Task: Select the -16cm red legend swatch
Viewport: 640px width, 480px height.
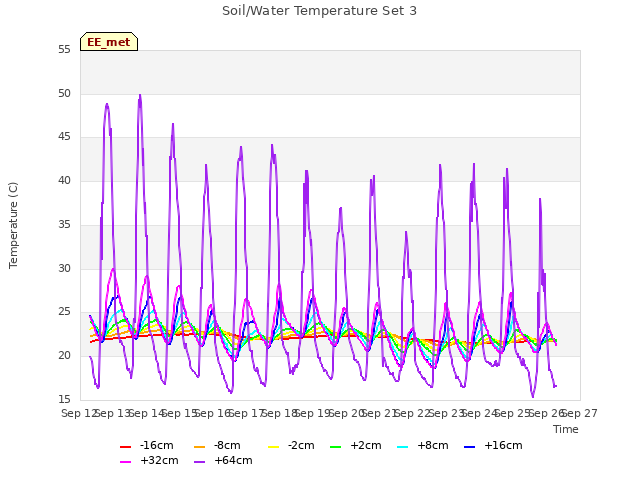Action: coord(125,447)
